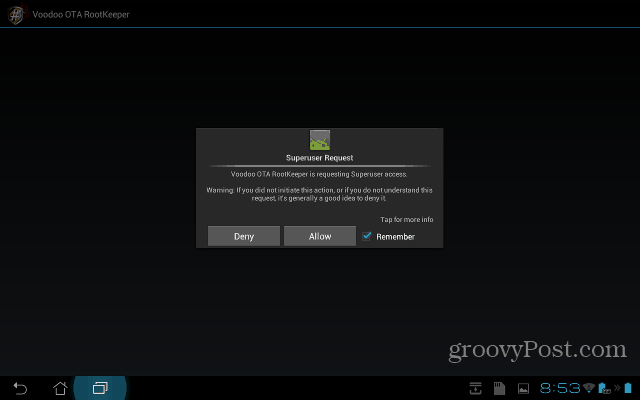Tap the Warning paragraph in dialog
Viewport: 640px width, 400px height.
[x=319, y=194]
